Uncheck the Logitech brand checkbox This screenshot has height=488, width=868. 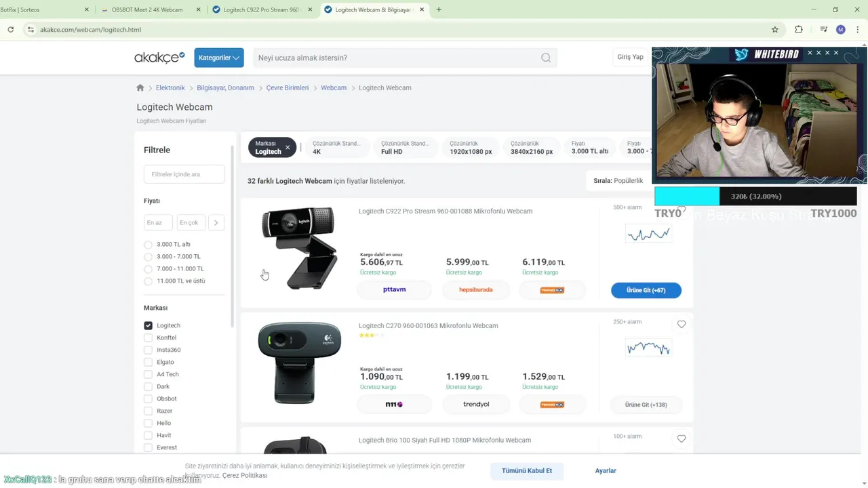[148, 325]
